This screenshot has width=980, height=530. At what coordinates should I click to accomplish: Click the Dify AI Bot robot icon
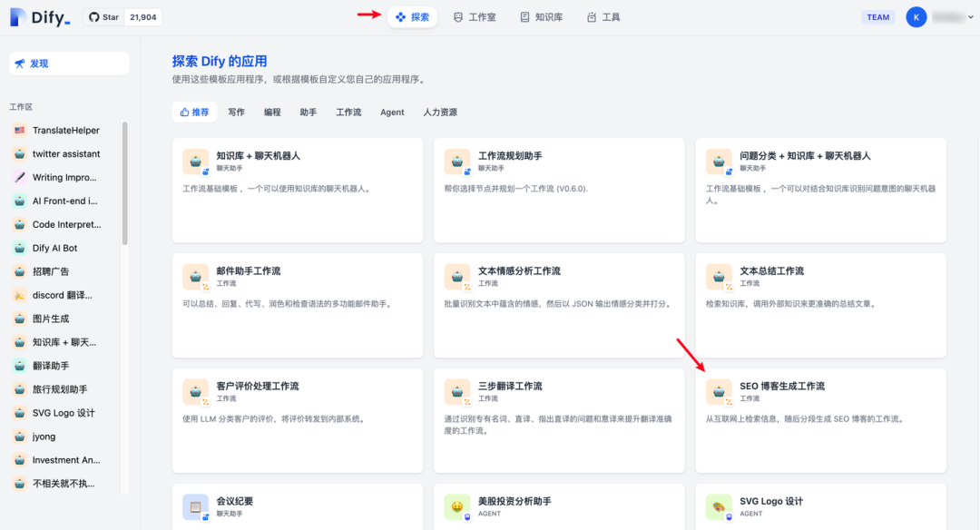pos(20,248)
